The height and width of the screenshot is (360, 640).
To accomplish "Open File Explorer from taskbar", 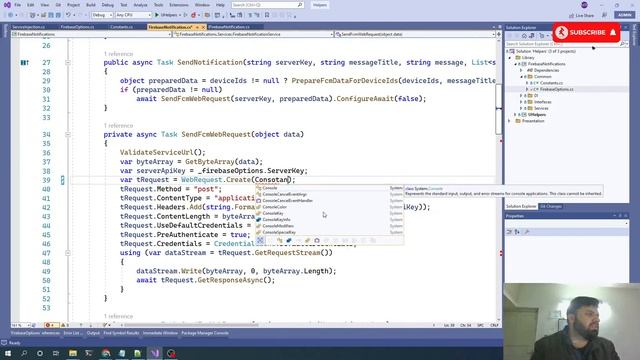I will click(73, 353).
